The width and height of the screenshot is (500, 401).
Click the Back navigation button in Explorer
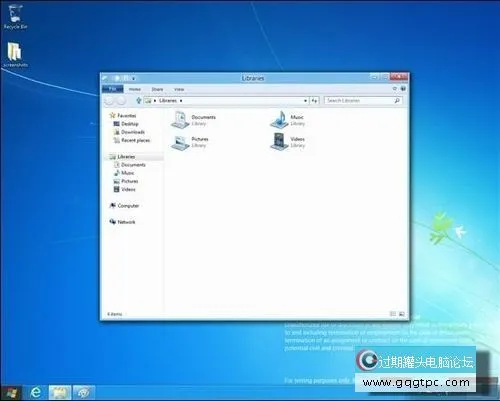point(109,100)
